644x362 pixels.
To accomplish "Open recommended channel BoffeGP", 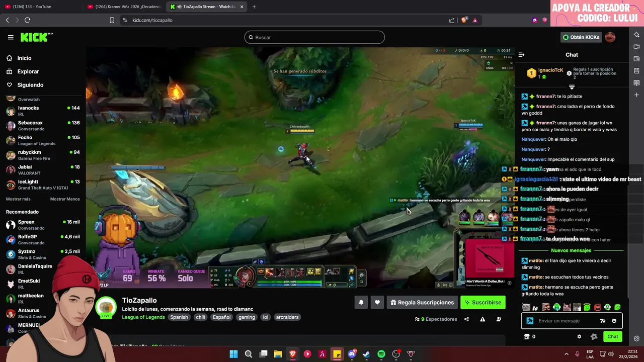I will pyautogui.click(x=43, y=239).
